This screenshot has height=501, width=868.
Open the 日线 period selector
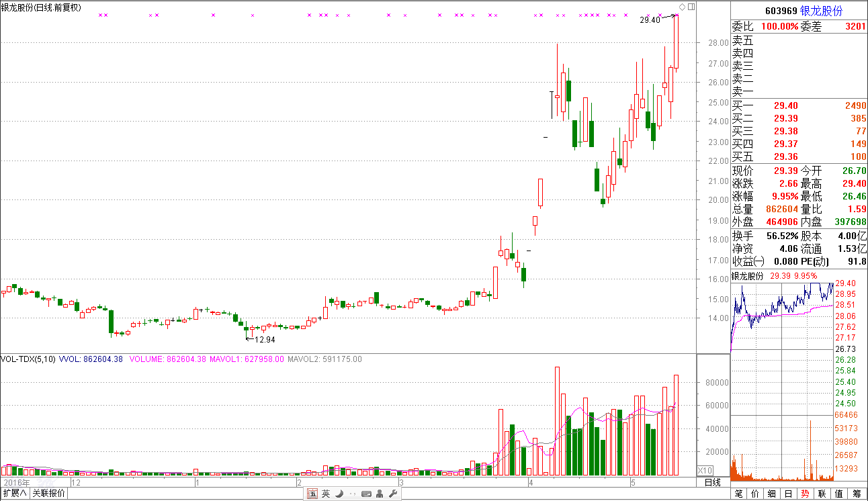tap(713, 482)
